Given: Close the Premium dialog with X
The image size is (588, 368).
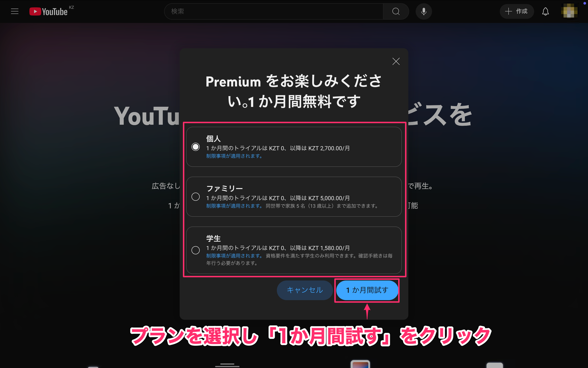Looking at the screenshot, I should [396, 61].
